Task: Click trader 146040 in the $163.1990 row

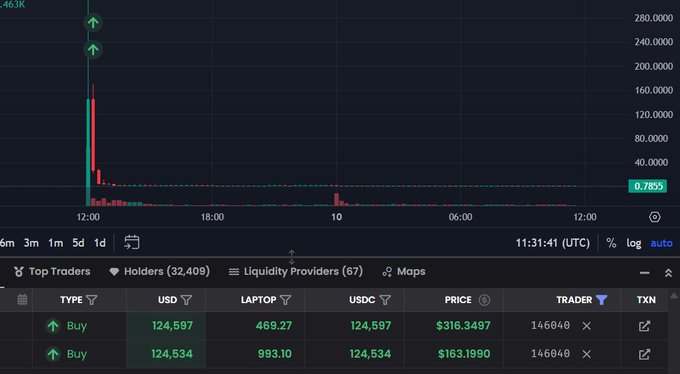Action: coord(550,354)
